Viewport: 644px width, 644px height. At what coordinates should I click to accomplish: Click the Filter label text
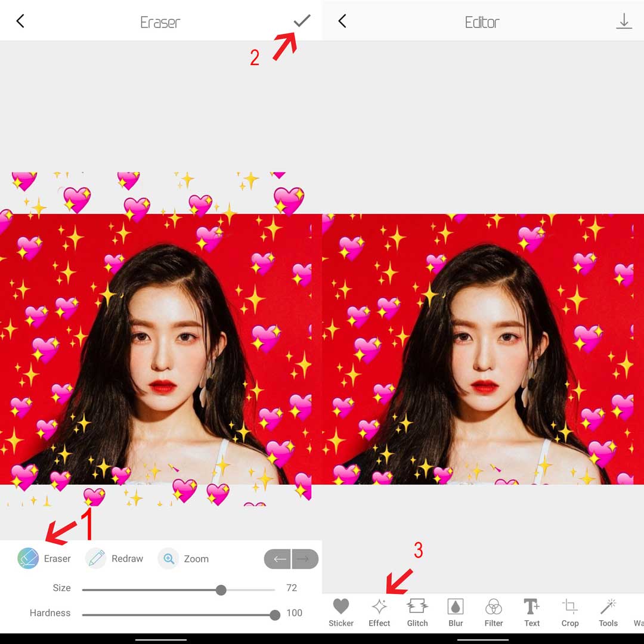(494, 623)
